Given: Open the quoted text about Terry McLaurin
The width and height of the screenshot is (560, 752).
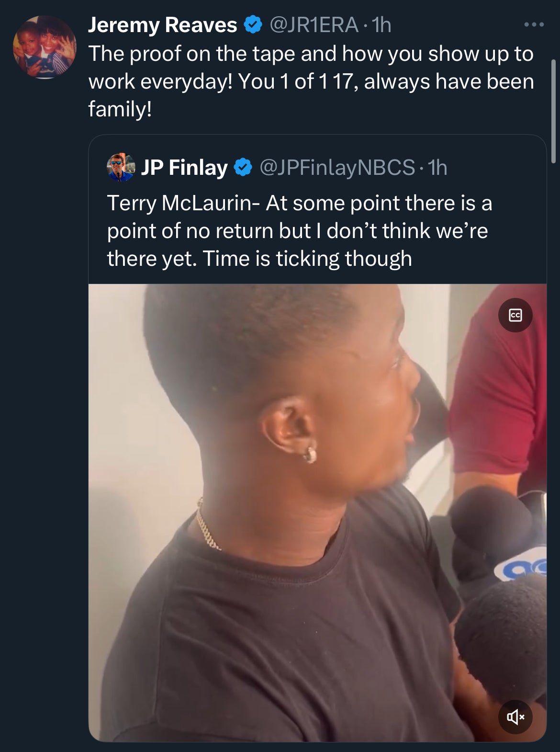Looking at the screenshot, I should pyautogui.click(x=299, y=230).
